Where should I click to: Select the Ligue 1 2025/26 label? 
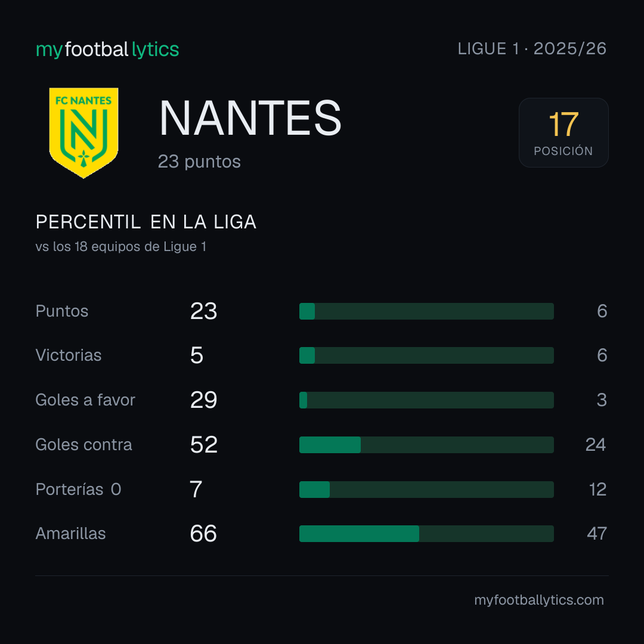tap(532, 49)
